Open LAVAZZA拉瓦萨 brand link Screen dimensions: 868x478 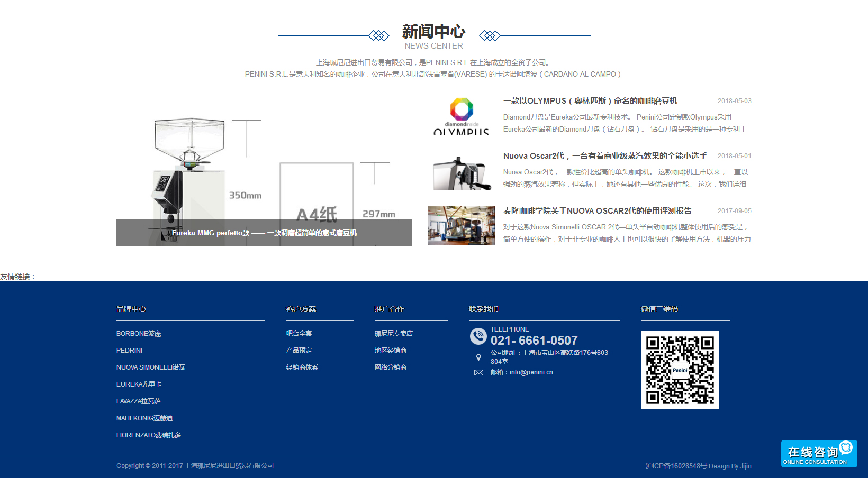click(x=138, y=401)
